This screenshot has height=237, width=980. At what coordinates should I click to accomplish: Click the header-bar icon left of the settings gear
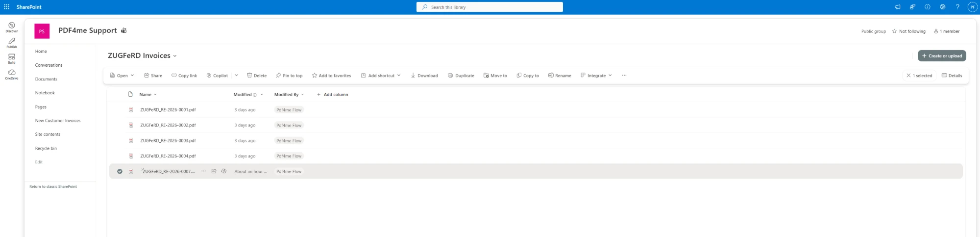click(x=928, y=7)
